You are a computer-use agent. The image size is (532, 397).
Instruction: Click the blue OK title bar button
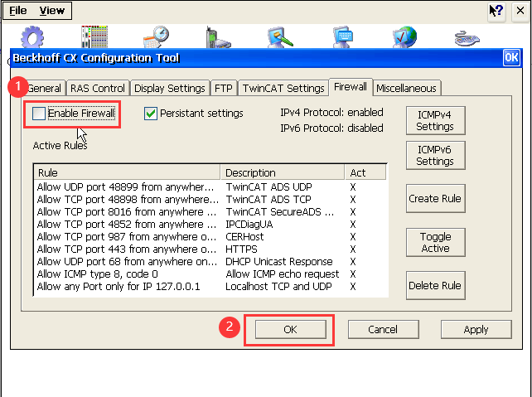[x=511, y=58]
